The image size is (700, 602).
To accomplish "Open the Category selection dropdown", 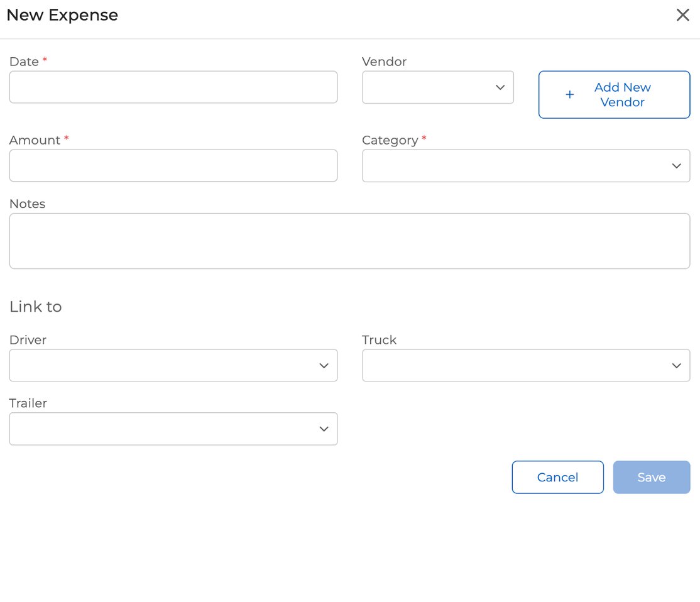I will coord(526,165).
